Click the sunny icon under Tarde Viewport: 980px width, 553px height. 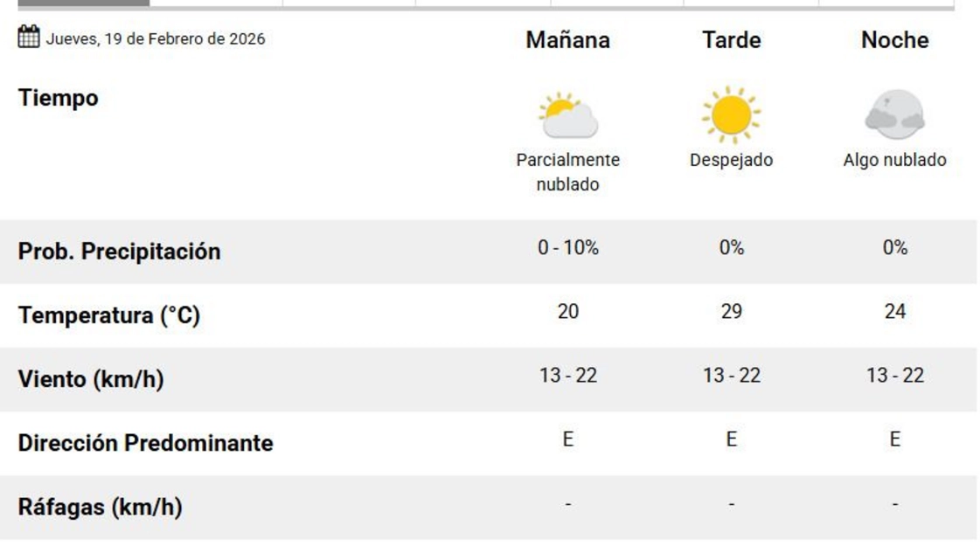point(731,115)
